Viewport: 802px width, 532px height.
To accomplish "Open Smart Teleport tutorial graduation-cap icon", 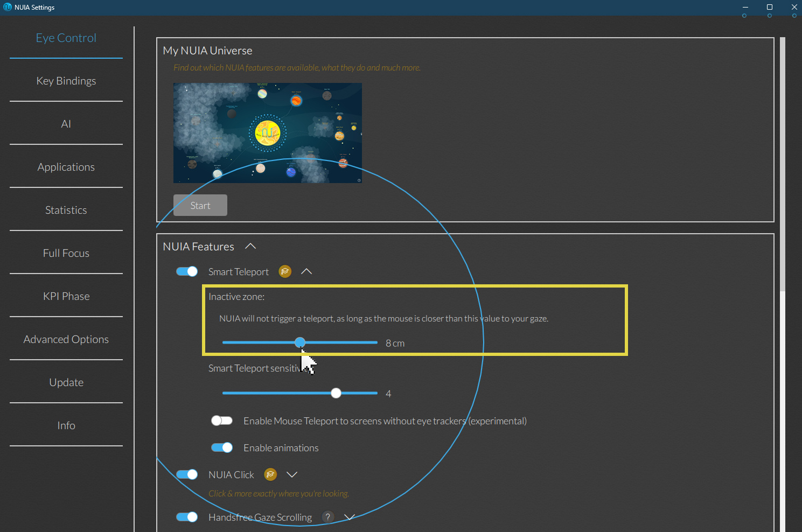I will (285, 271).
